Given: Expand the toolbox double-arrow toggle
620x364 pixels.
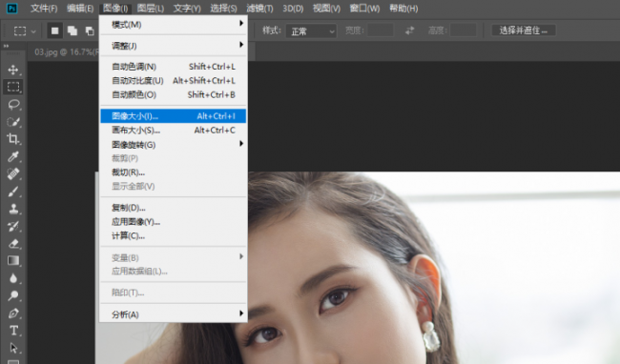Looking at the screenshot, I should click(6, 46).
